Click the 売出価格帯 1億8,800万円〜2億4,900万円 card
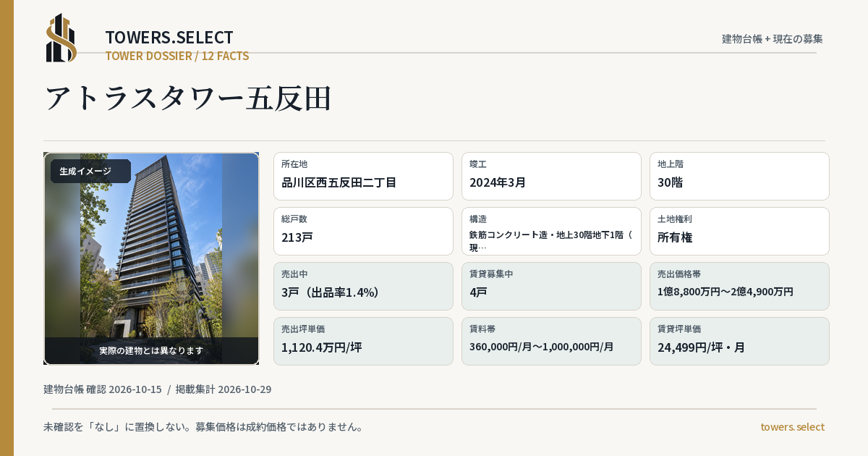 click(x=739, y=286)
